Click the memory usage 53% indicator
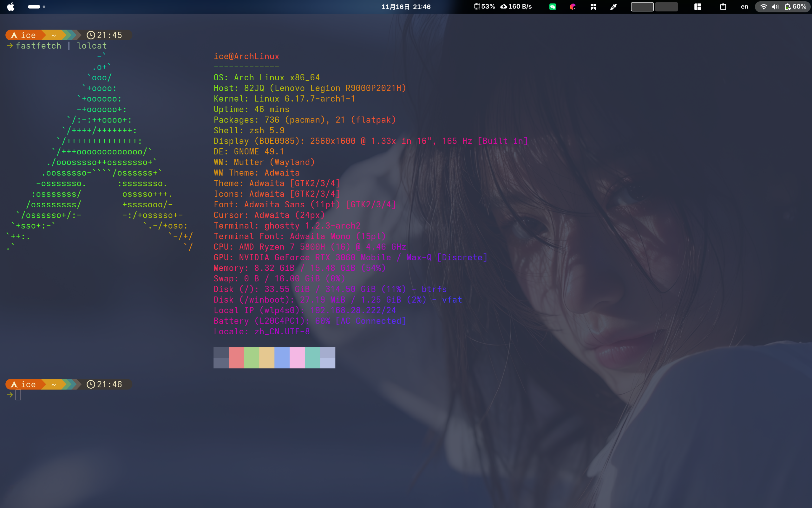 click(x=484, y=7)
